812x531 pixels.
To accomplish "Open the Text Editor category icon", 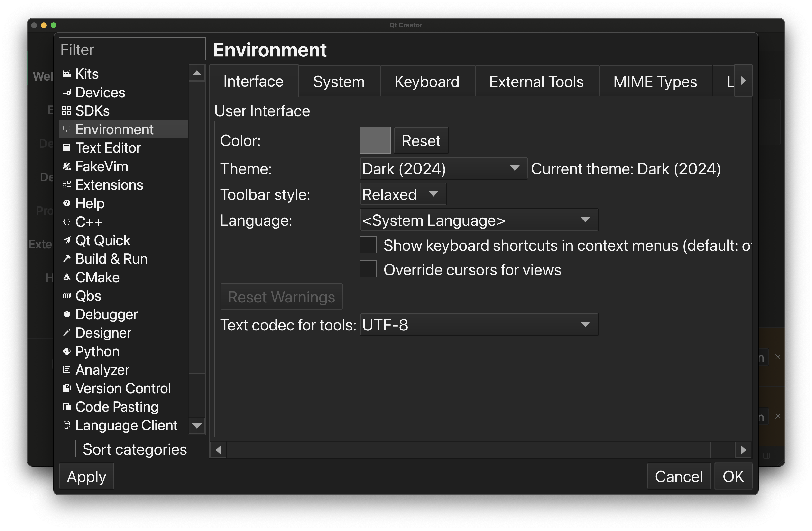I will pyautogui.click(x=67, y=148).
